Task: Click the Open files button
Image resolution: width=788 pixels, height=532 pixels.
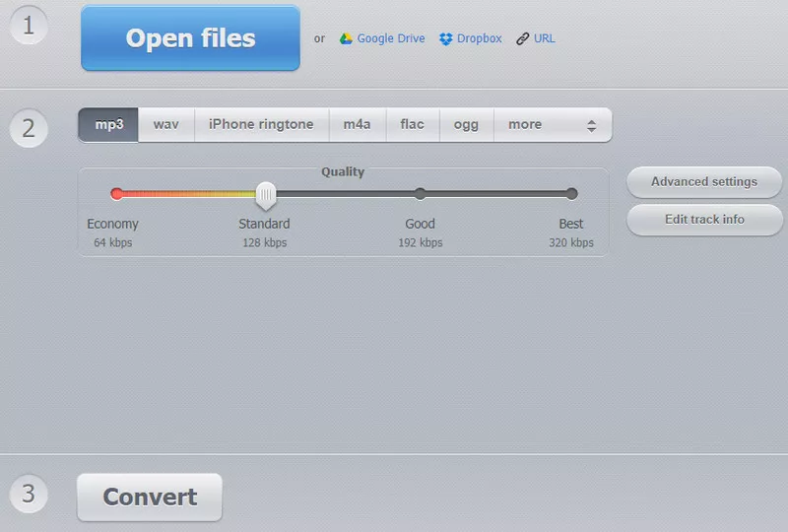Action: click(x=190, y=37)
